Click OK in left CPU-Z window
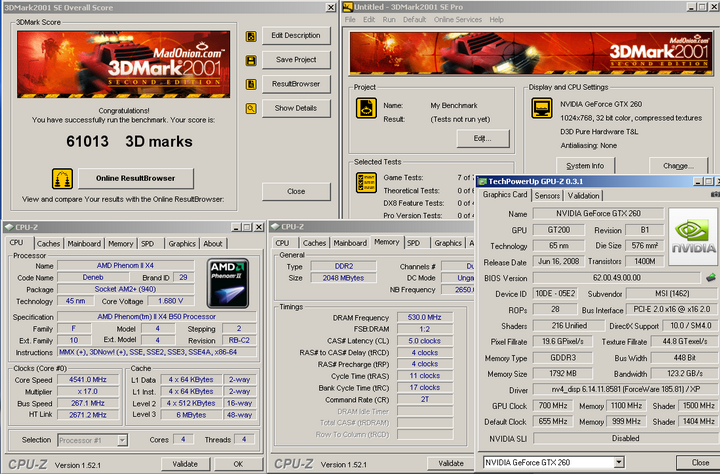This screenshot has width=720, height=474. coord(238,464)
